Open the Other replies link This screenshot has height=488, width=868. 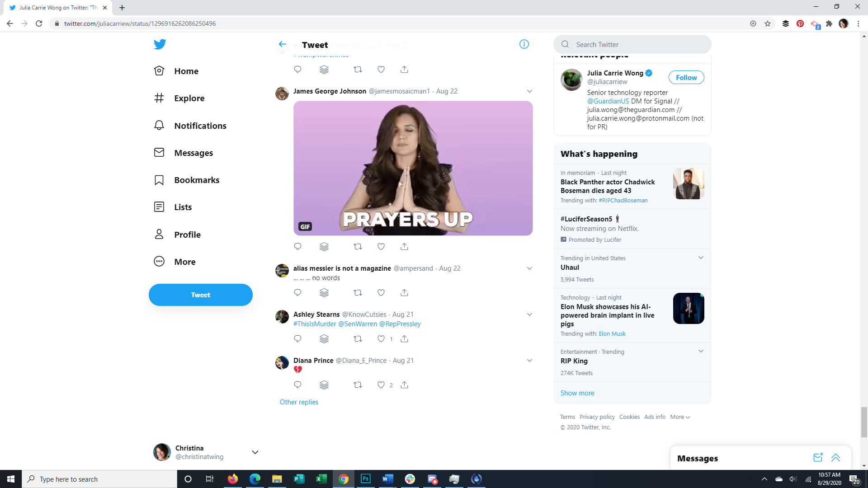tap(299, 402)
